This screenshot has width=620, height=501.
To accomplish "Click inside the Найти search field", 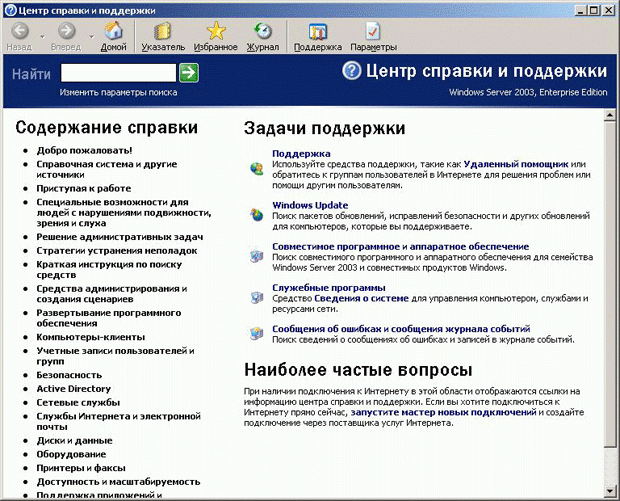I will coord(118,73).
